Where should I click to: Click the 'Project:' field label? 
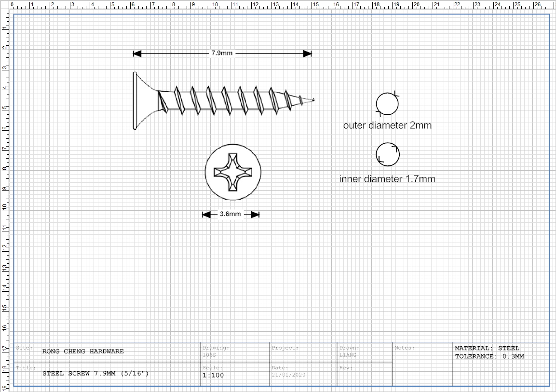click(x=285, y=348)
